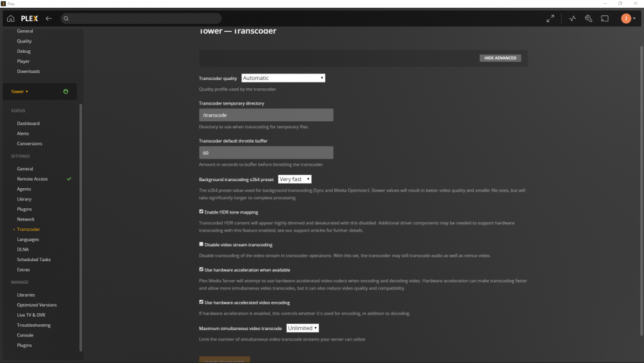Expand the Tower server selector
Screen dimensions: 644x363
coord(19,92)
